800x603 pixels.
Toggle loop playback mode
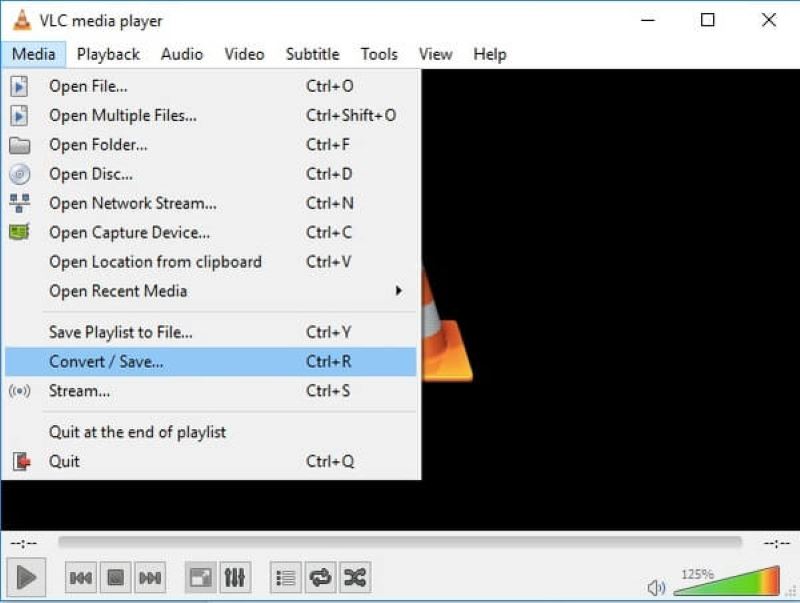[x=319, y=577]
